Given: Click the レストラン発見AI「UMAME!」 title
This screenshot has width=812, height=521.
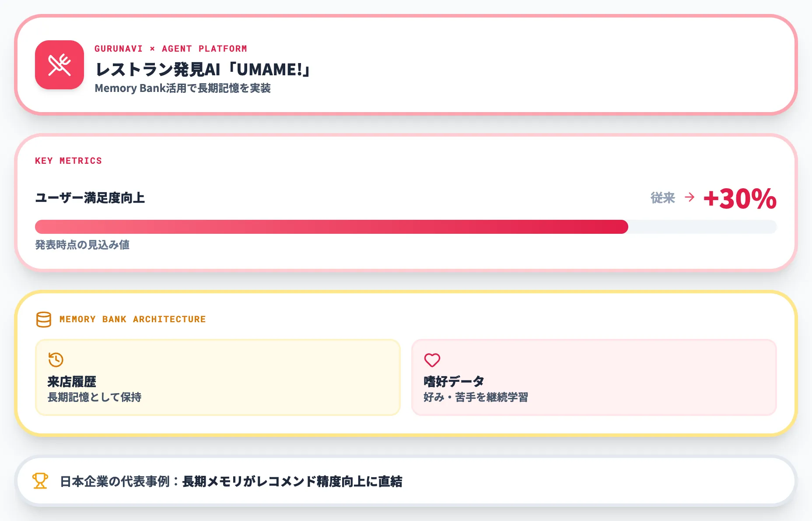Looking at the screenshot, I should point(203,70).
